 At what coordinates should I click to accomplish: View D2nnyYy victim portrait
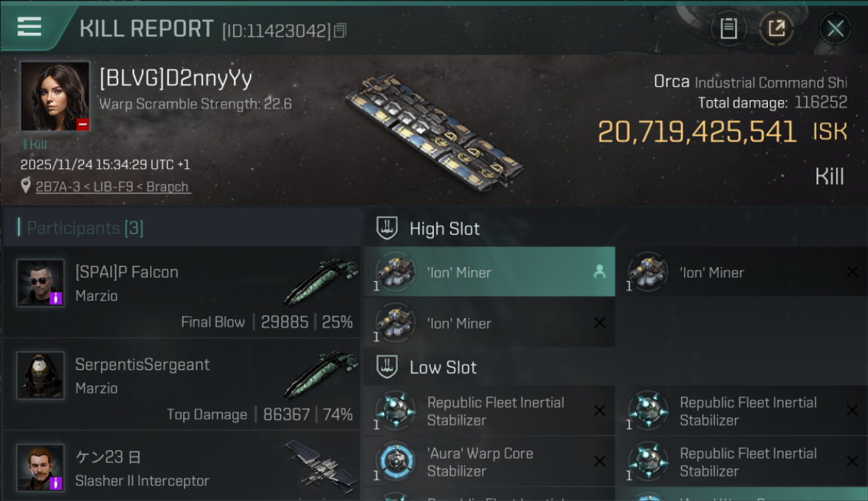[55, 96]
